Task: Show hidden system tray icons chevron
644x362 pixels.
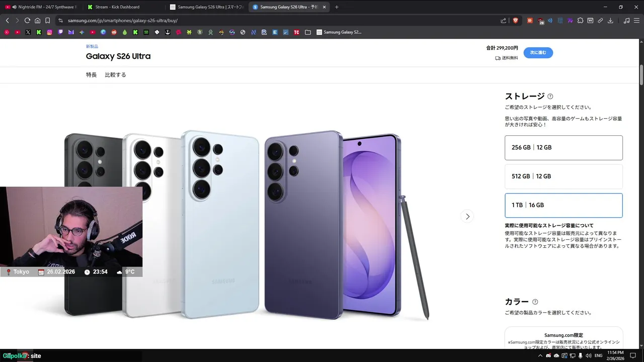Action: (540, 355)
